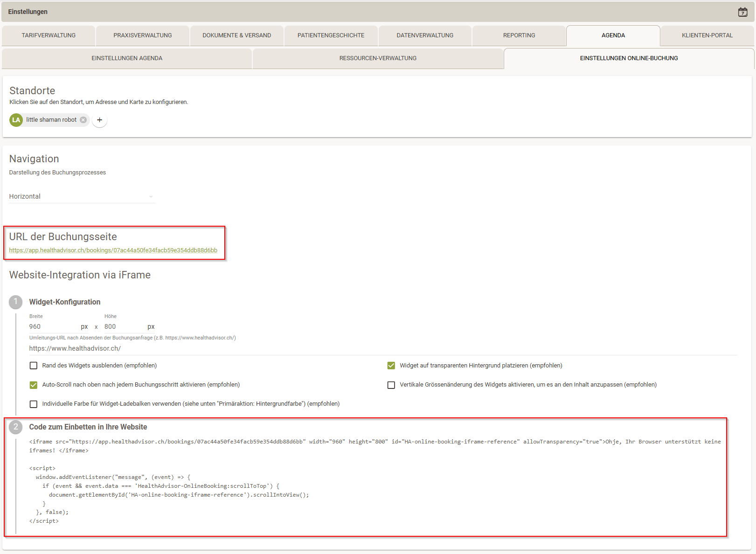Remove the little shaman robot location chip
This screenshot has width=756, height=554.
(x=83, y=120)
